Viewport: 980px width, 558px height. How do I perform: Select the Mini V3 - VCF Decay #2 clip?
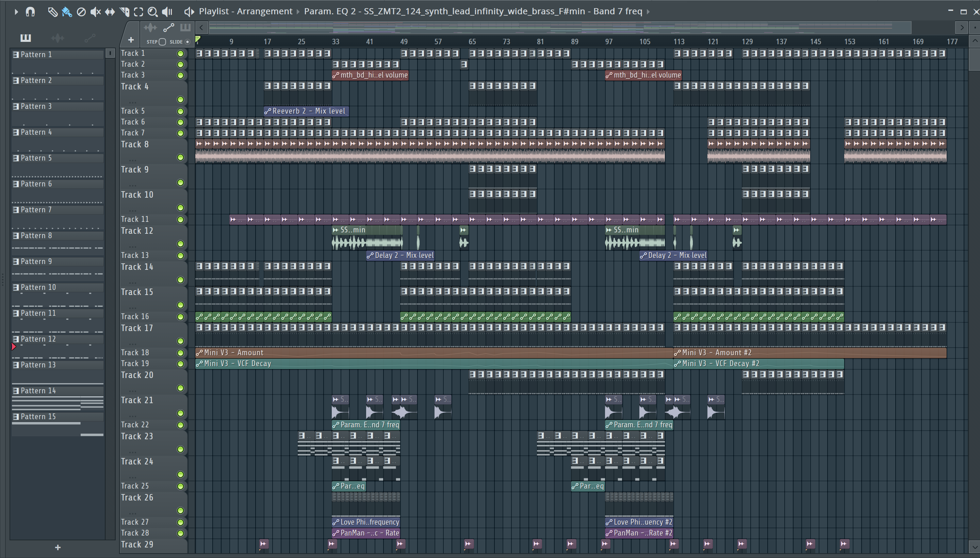tap(758, 363)
